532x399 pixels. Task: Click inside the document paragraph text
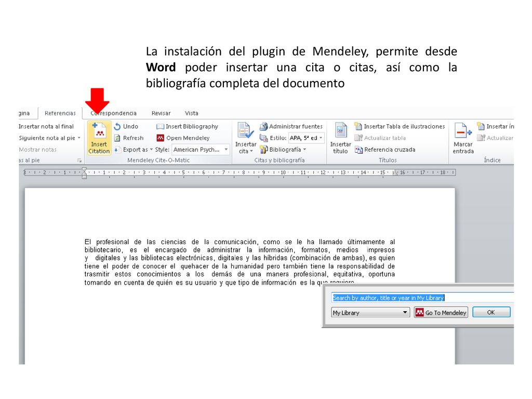click(240, 262)
